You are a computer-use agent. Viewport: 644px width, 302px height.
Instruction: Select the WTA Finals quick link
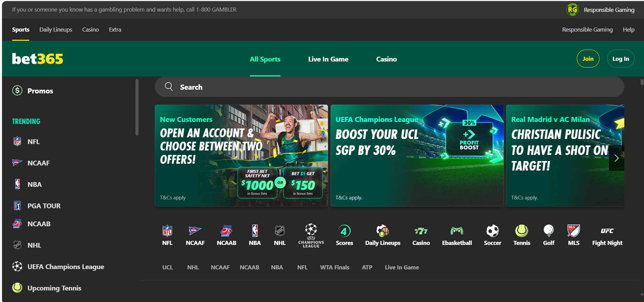pos(334,267)
